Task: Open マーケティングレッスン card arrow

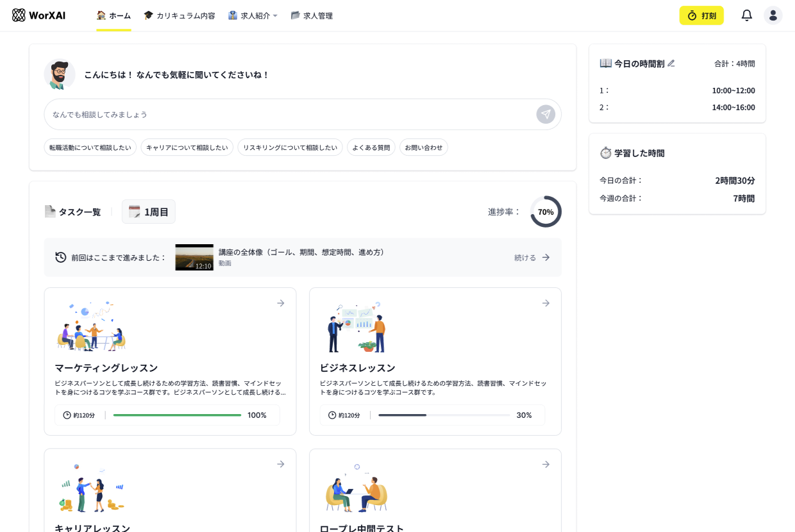Action: coord(281,303)
